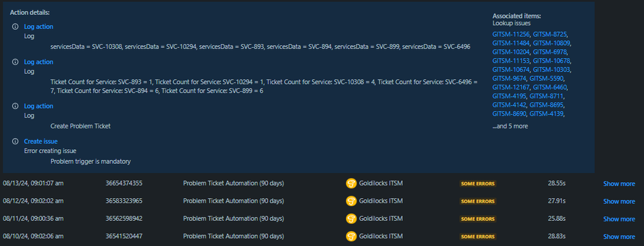Click info icon beside Create Problem Ticket log
The width and height of the screenshot is (644, 246).
pyautogui.click(x=15, y=106)
